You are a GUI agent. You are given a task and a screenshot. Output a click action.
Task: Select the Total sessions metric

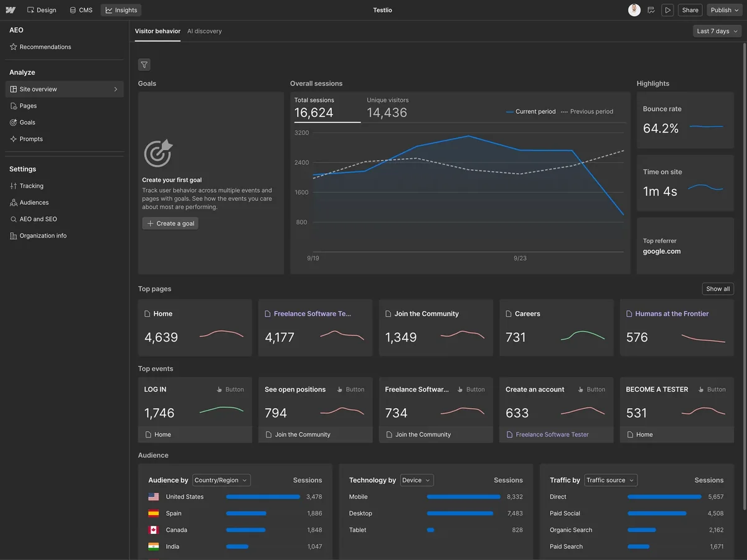327,108
